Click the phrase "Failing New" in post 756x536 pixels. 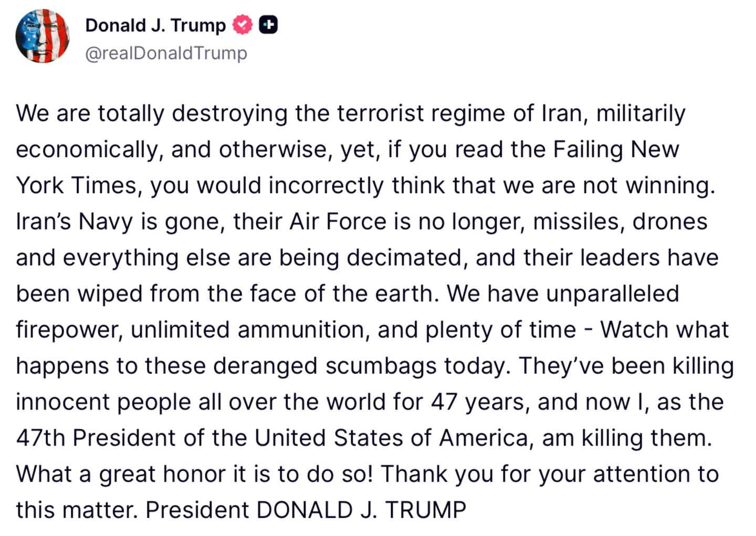pyautogui.click(x=616, y=149)
